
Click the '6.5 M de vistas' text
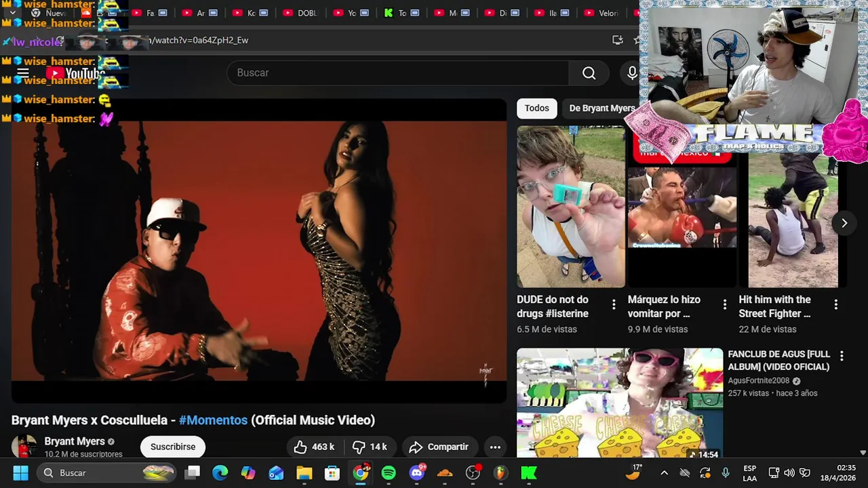click(547, 329)
